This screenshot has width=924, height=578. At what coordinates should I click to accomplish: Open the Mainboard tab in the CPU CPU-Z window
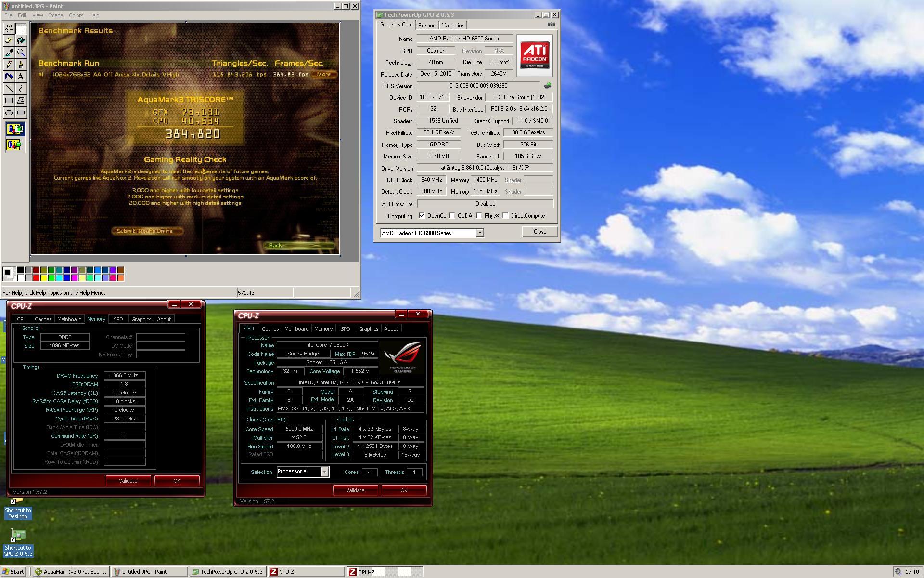[296, 329]
